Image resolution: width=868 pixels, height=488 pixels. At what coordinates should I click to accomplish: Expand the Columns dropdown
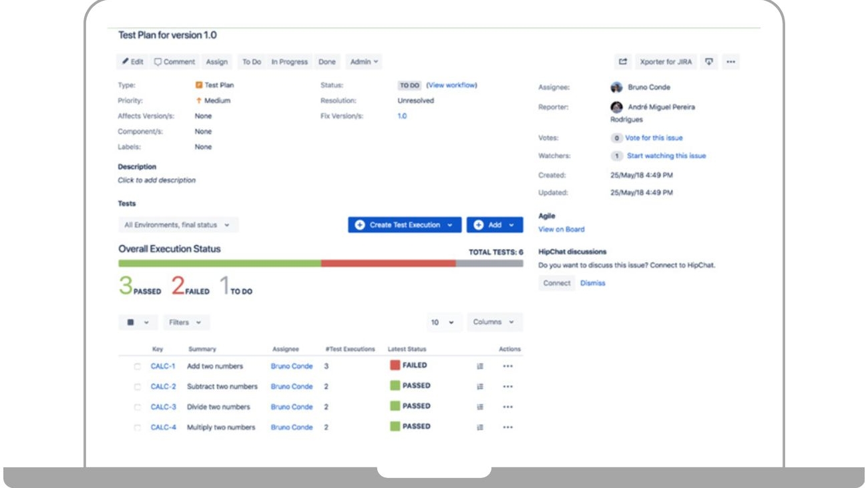494,322
